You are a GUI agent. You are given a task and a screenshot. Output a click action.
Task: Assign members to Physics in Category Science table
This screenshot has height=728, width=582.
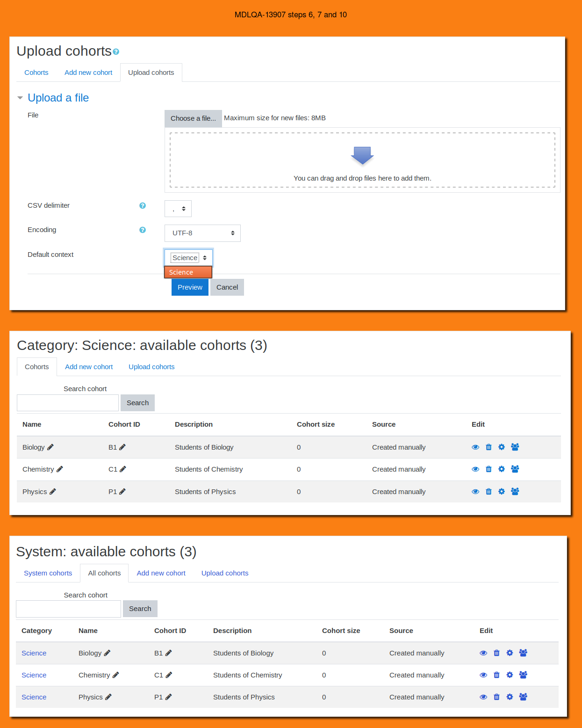[x=515, y=492]
